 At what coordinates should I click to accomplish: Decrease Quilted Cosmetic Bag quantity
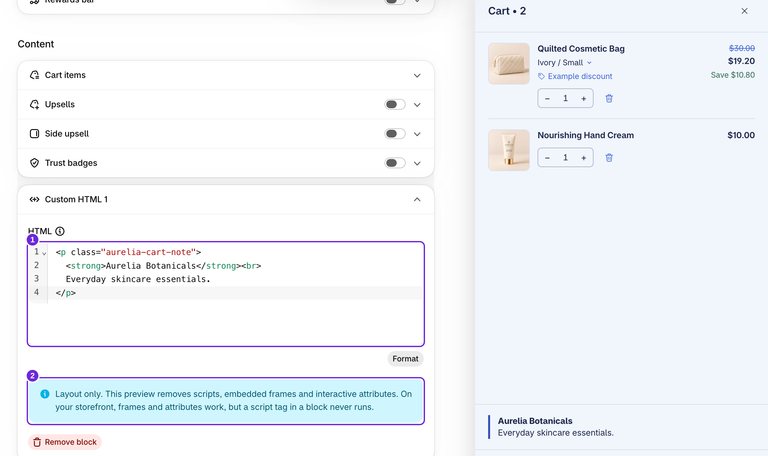(x=547, y=98)
